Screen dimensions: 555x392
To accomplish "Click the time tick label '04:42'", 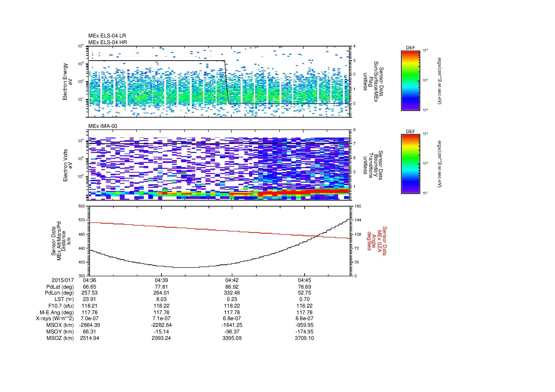I will click(232, 280).
